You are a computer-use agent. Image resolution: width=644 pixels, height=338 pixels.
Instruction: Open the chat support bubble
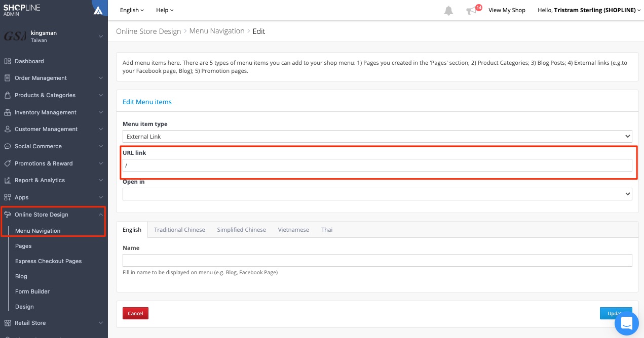click(x=627, y=323)
